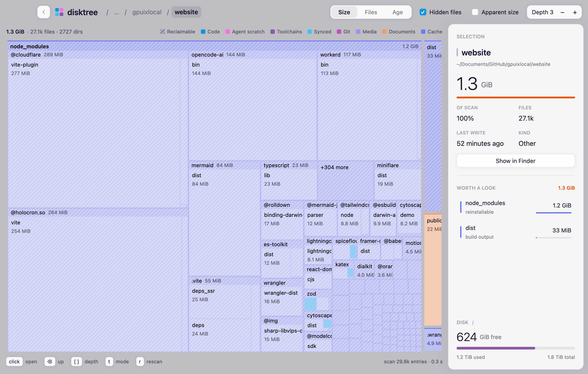
Task: Open the deps_ssr 25 MiB block
Action: click(220, 301)
